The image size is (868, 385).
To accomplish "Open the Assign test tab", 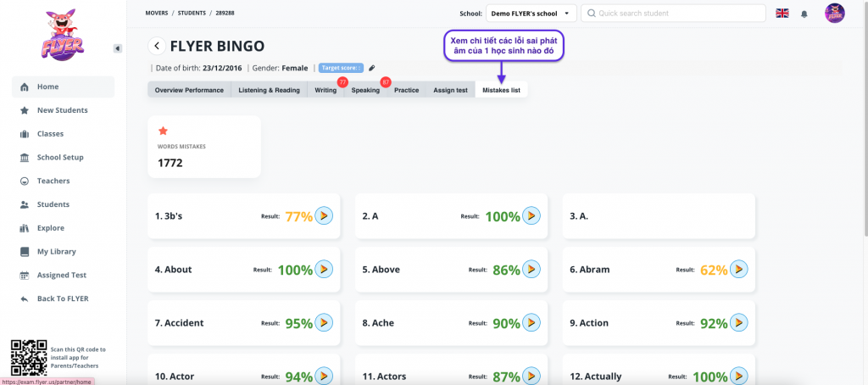I will tap(450, 90).
